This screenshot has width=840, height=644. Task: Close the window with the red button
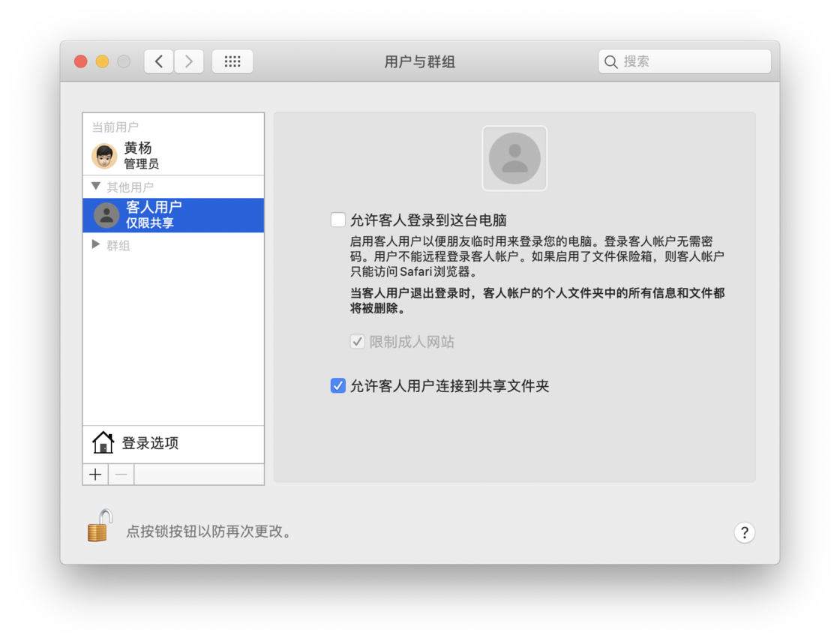(x=81, y=61)
